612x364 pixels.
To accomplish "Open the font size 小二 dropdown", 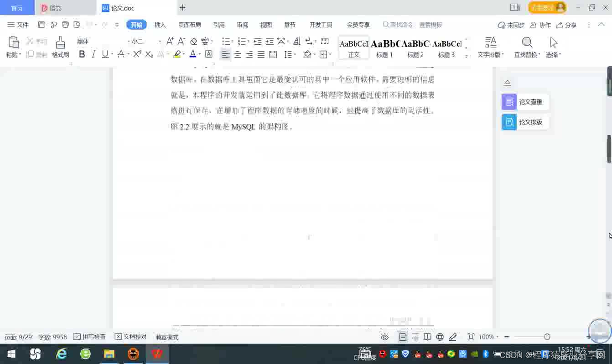I will [160, 42].
